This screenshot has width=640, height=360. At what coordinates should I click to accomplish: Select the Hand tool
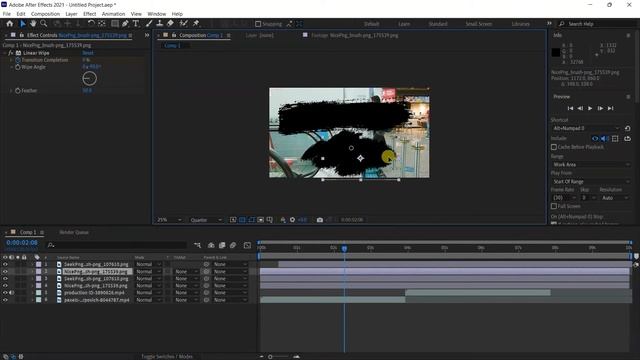point(33,24)
